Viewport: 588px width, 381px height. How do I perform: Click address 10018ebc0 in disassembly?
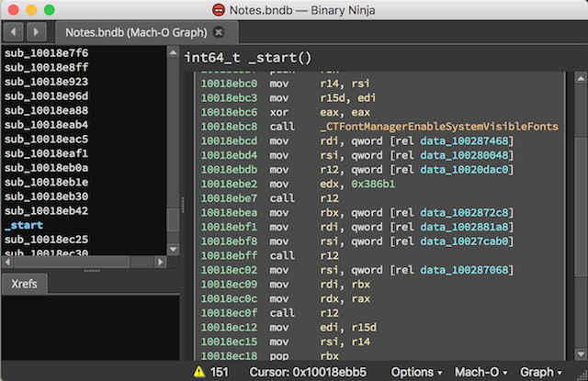[229, 84]
